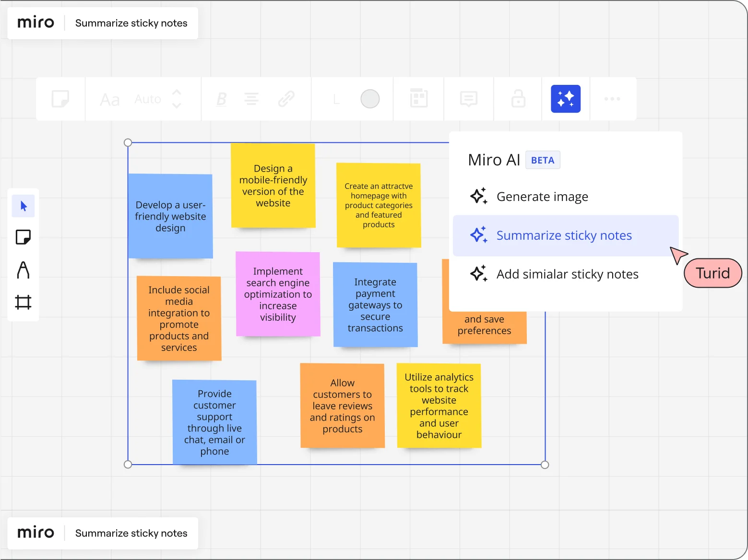Open text alignment options

(251, 99)
